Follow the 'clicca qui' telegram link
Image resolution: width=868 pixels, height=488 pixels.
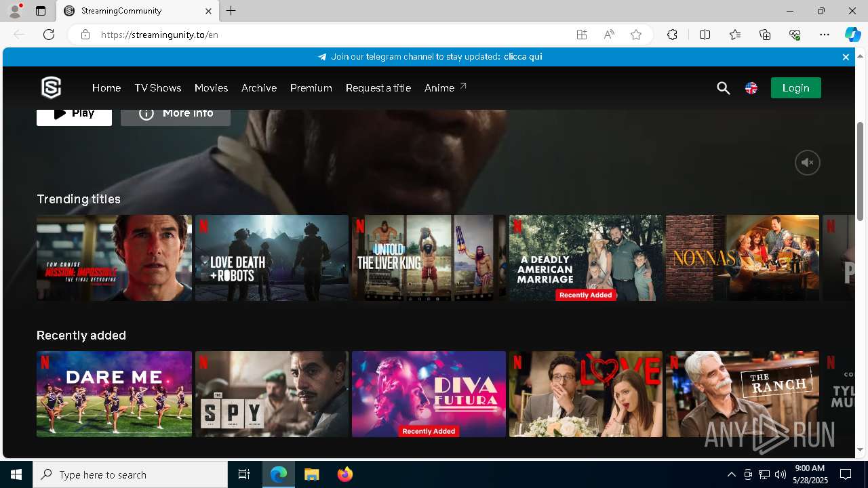click(523, 57)
